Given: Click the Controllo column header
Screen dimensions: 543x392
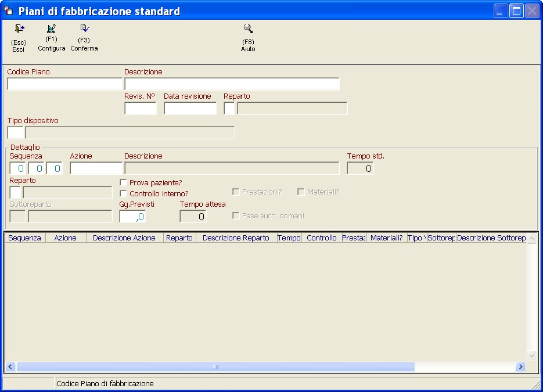Looking at the screenshot, I should pyautogui.click(x=322, y=238).
